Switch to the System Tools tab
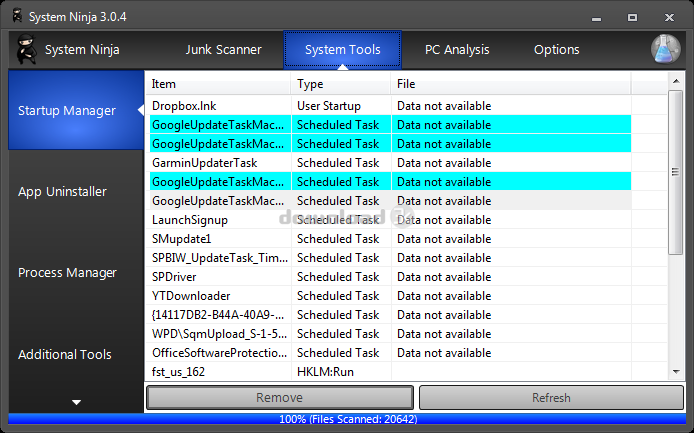This screenshot has width=694, height=433. tap(343, 50)
